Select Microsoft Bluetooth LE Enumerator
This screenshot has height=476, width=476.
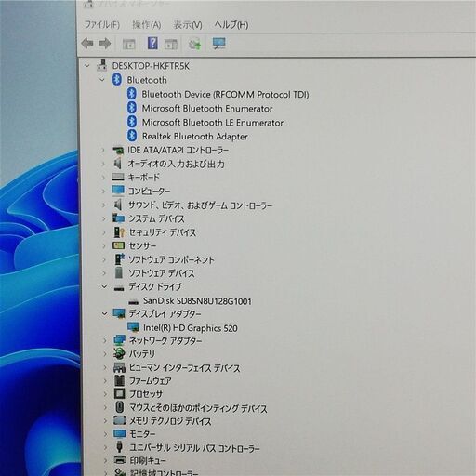pyautogui.click(x=213, y=123)
